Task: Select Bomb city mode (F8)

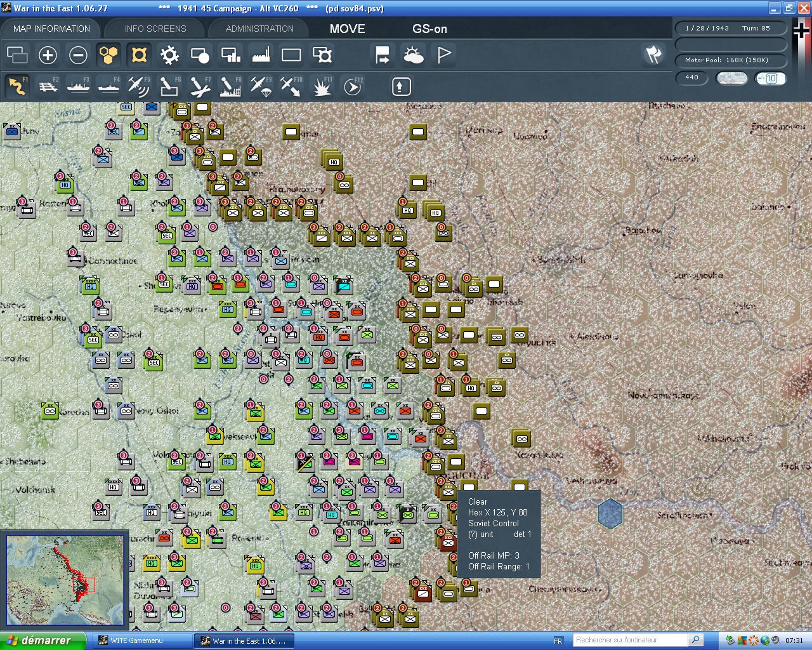Action: tap(230, 86)
